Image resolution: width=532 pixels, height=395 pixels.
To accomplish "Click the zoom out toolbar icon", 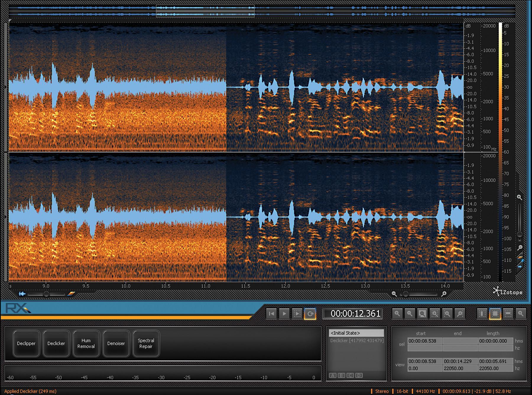I will pyautogui.click(x=410, y=314).
